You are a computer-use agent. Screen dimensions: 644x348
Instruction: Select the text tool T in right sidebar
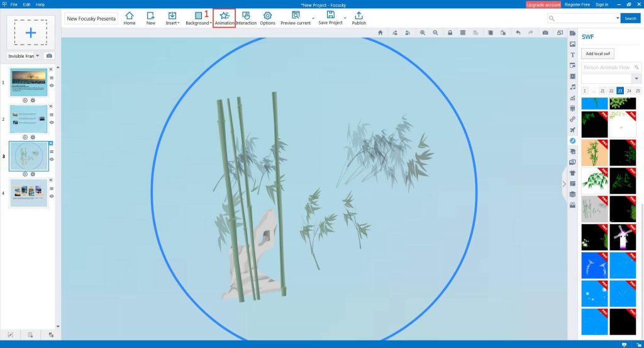pyautogui.click(x=572, y=55)
